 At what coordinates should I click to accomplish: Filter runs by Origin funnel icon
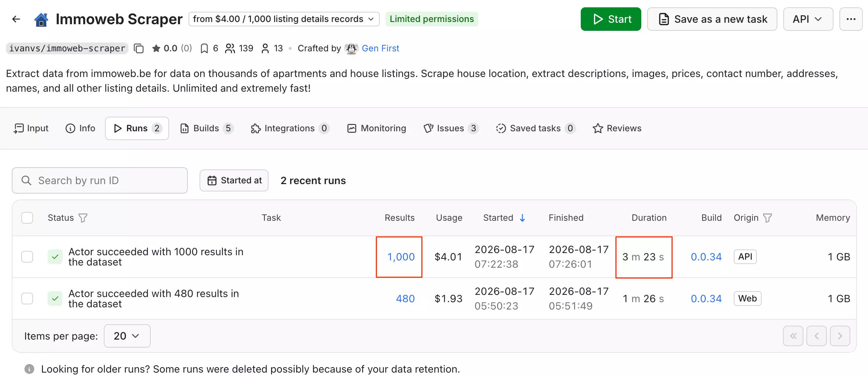[x=767, y=218]
